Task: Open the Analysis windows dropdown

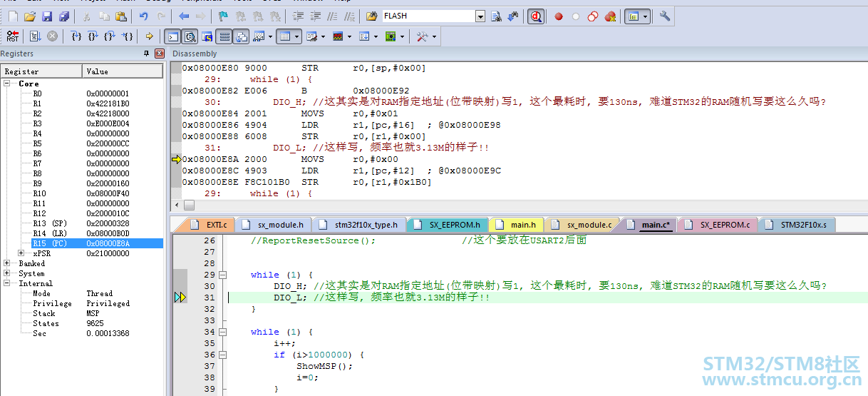Action: 349,36
